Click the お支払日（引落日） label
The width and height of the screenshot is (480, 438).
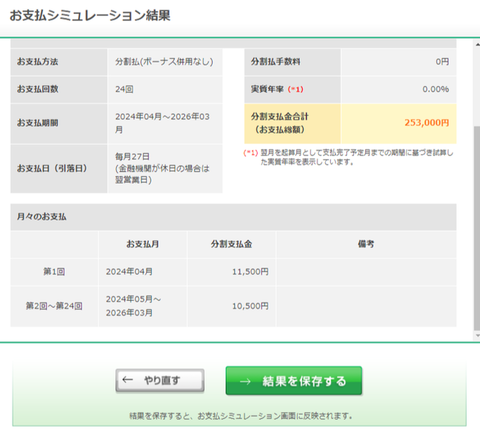52,168
